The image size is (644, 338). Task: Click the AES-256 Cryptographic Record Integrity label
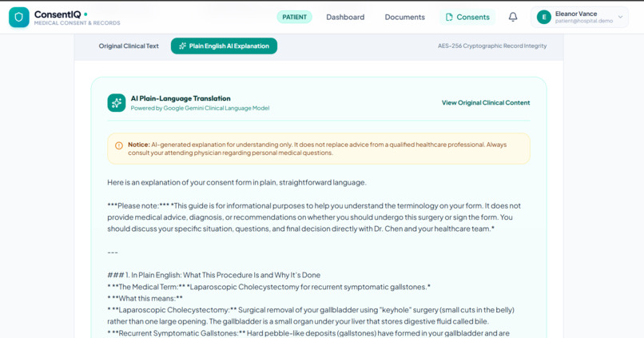point(492,46)
